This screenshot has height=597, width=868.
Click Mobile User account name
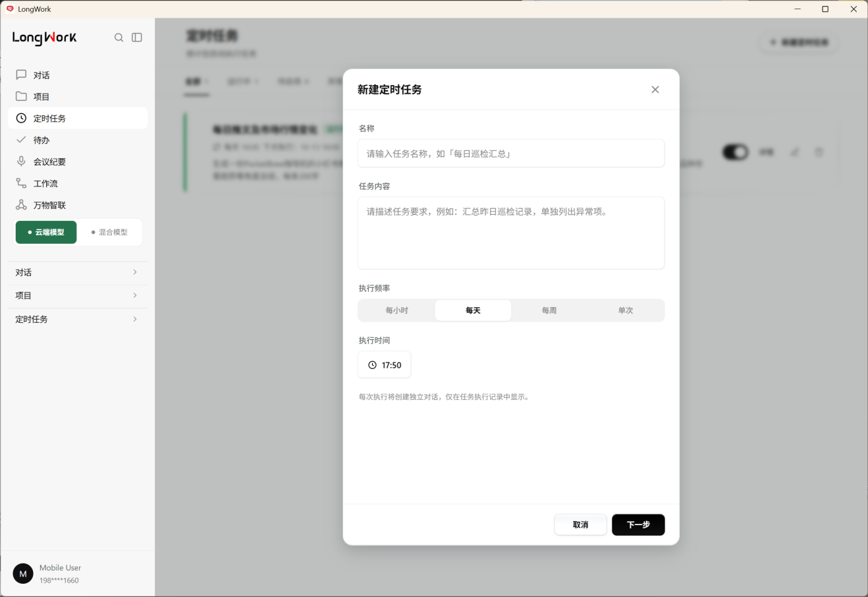point(60,567)
